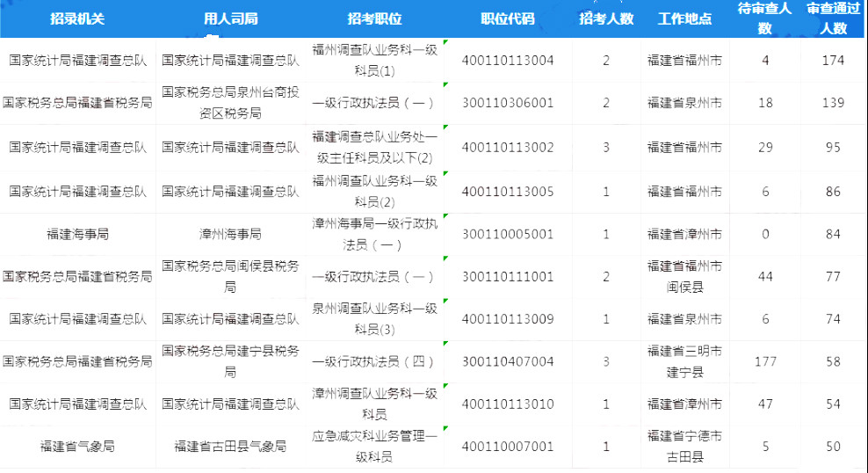868x473 pixels.
Task: Click approved count 174
Action: pos(833,61)
